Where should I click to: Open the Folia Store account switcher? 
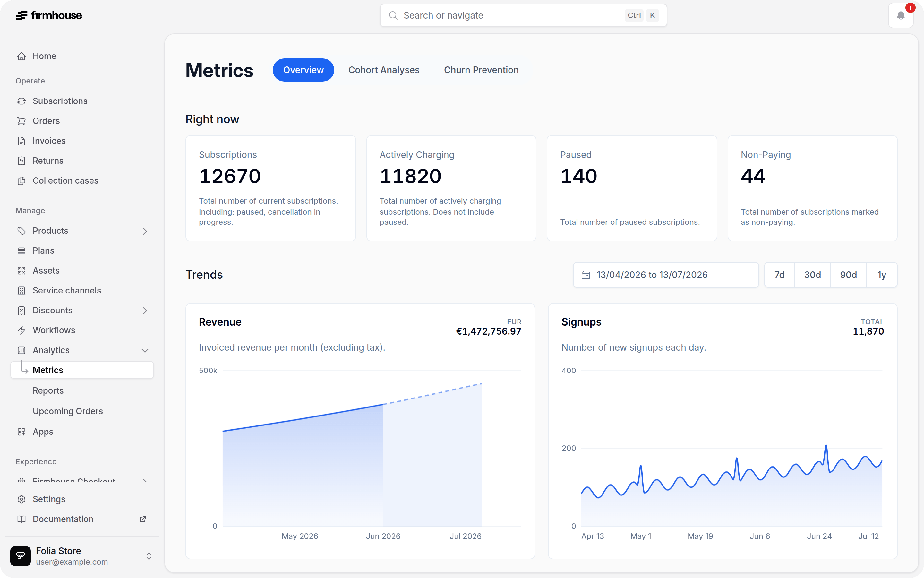(x=82, y=556)
